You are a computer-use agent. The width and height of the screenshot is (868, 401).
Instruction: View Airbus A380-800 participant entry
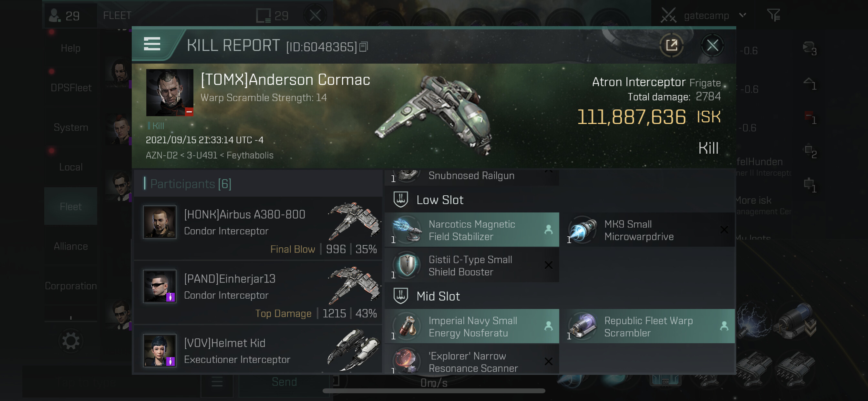258,229
